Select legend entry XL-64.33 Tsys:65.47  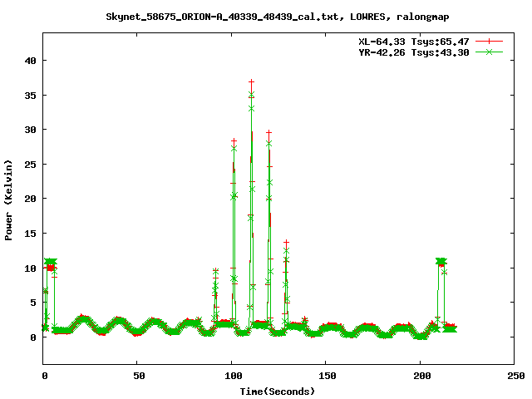point(414,42)
